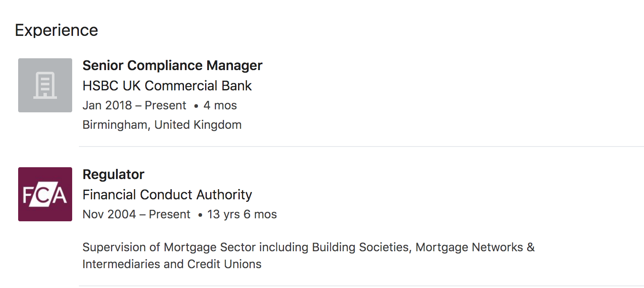The height and width of the screenshot is (288, 644).
Task: Click the bullet separator before 4 mos
Action: (x=196, y=107)
